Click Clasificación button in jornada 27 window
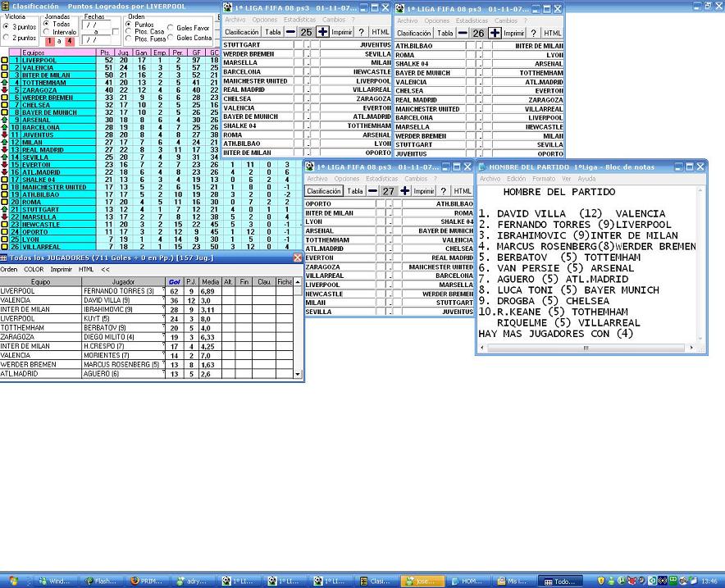 click(324, 190)
